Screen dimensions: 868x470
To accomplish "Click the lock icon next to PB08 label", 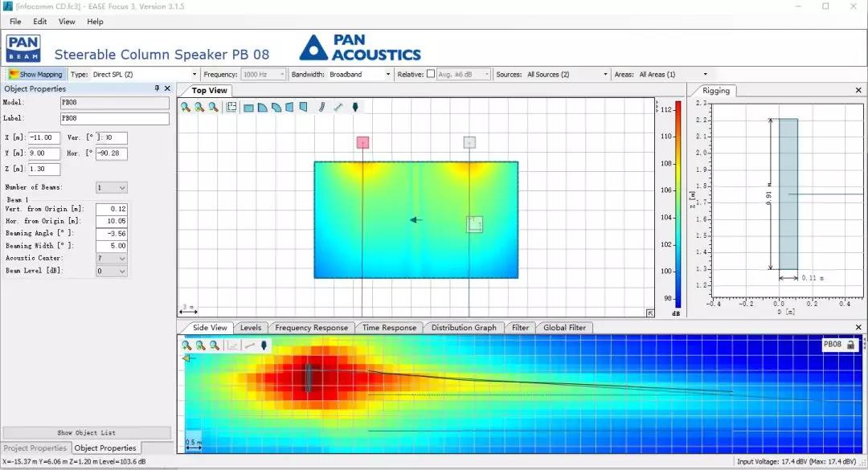I will [x=850, y=345].
